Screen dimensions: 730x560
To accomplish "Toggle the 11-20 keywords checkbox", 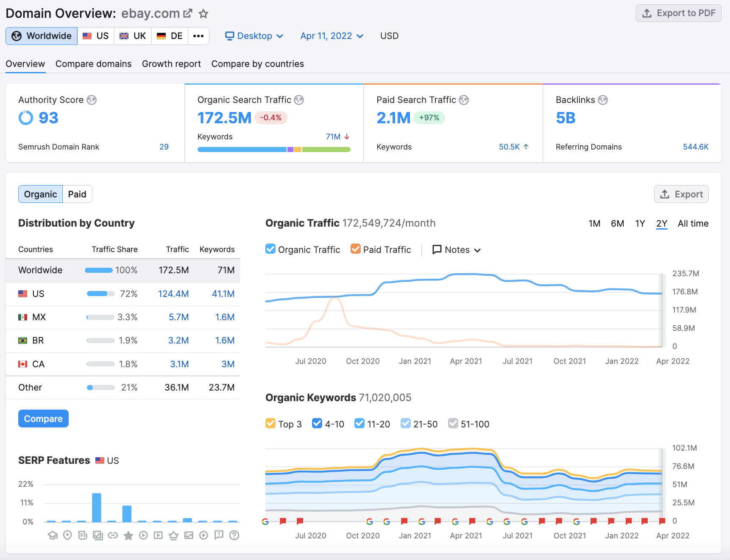I will click(x=359, y=424).
